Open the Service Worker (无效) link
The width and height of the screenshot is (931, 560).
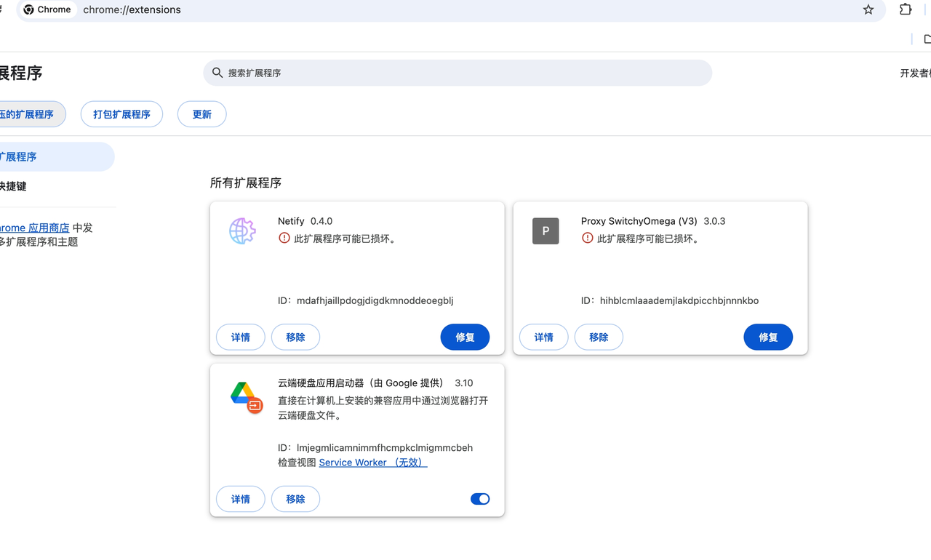coord(372,463)
